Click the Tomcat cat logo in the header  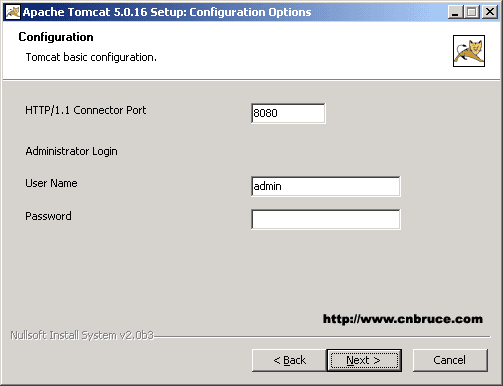[469, 51]
